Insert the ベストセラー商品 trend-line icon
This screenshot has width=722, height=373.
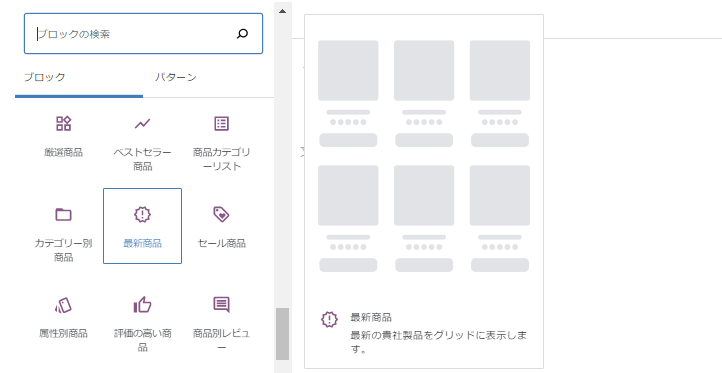(x=142, y=123)
